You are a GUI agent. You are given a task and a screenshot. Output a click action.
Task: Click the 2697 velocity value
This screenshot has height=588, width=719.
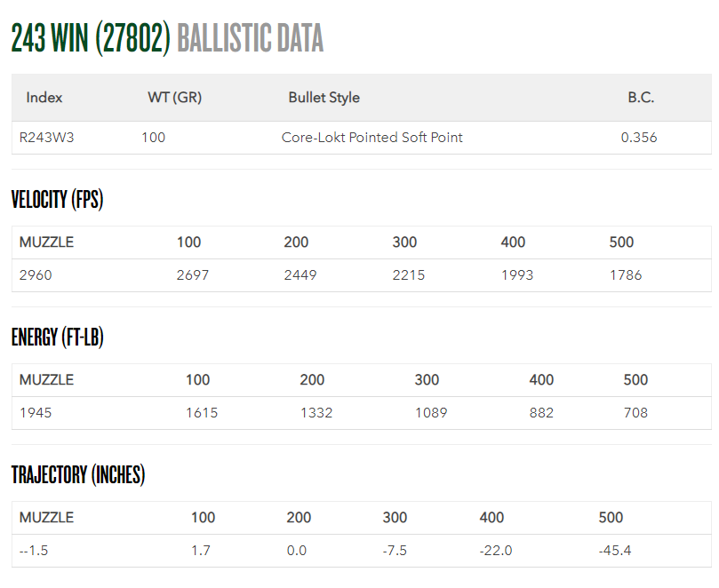[193, 275]
